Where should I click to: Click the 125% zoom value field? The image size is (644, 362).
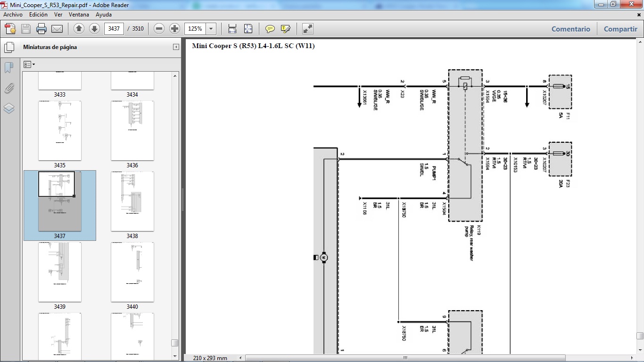196,29
